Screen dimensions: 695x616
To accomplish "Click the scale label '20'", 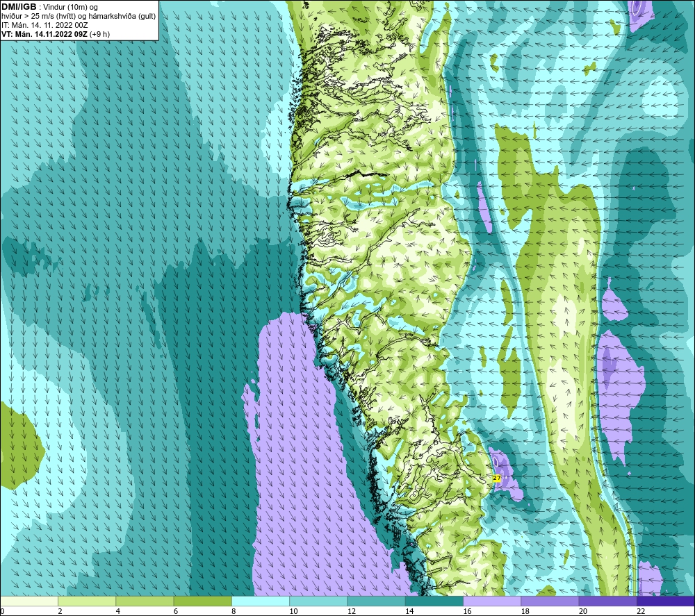I will pyautogui.click(x=583, y=611).
